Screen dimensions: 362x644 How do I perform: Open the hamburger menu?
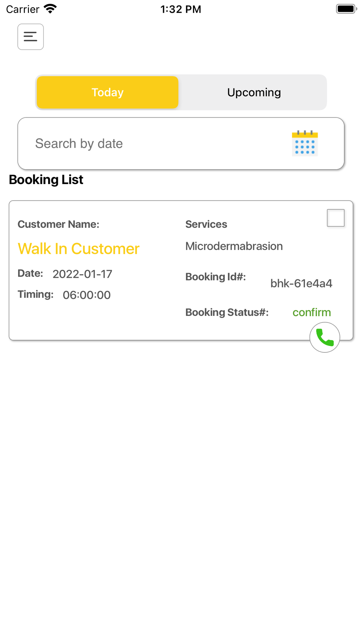30,37
